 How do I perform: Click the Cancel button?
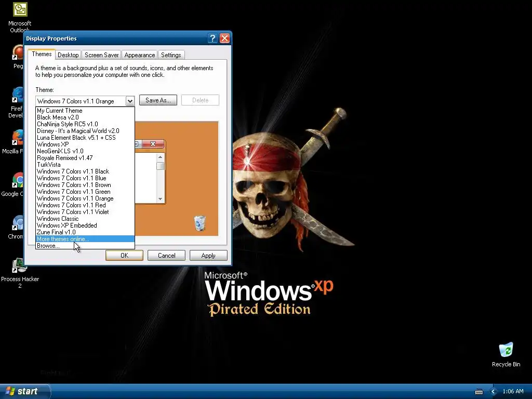pos(167,256)
